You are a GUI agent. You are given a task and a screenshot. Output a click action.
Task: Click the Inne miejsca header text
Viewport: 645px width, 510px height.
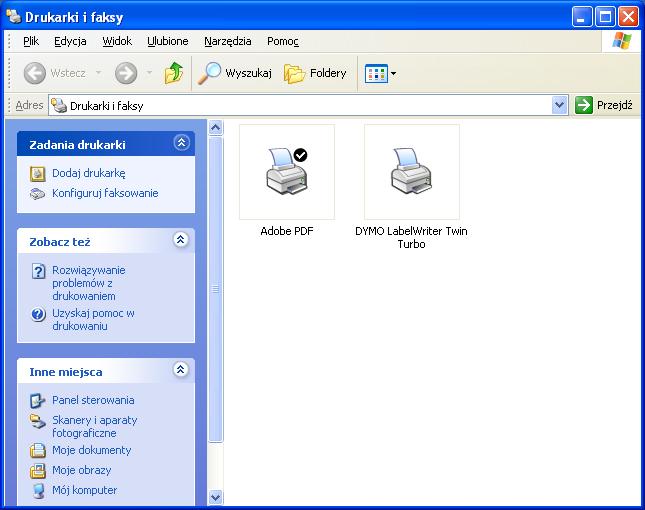click(x=66, y=372)
